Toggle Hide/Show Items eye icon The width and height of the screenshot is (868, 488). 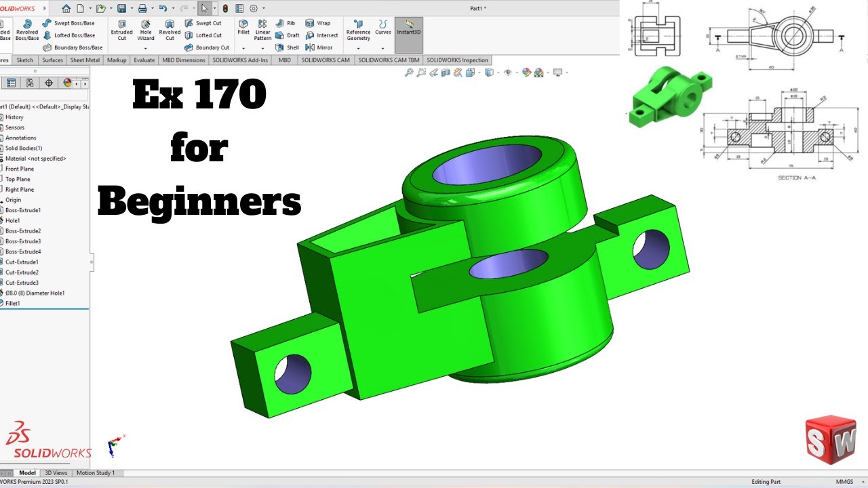click(507, 73)
